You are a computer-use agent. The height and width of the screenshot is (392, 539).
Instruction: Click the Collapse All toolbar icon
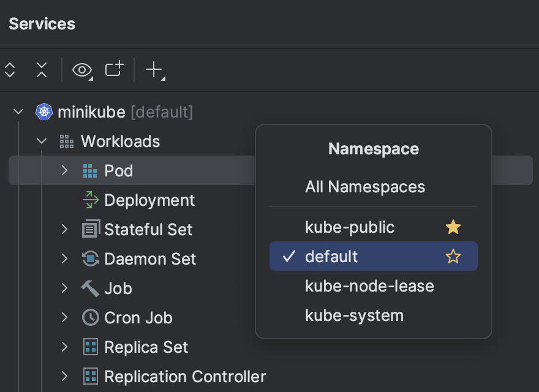point(41,70)
